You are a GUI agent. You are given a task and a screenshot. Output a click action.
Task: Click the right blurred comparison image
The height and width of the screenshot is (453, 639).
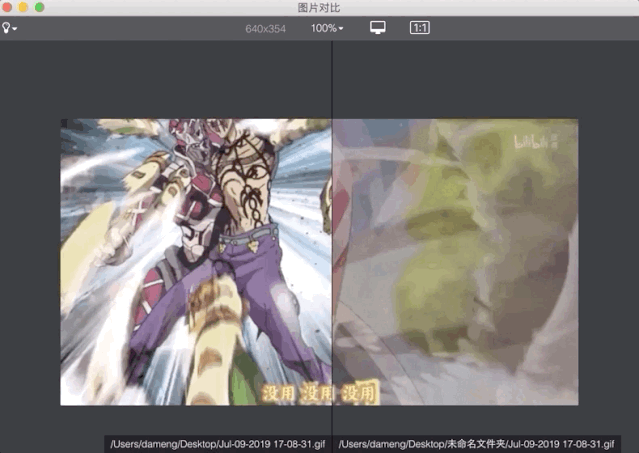(455, 262)
